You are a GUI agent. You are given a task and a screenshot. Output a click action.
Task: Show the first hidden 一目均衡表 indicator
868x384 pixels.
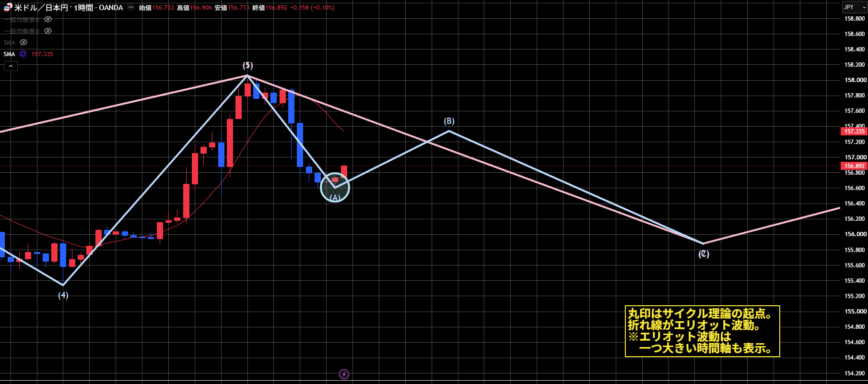[x=48, y=20]
